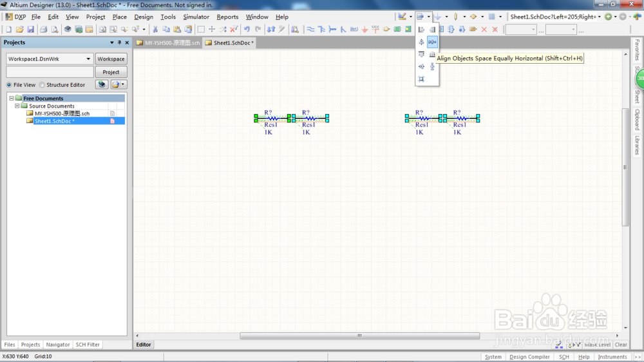644x362 pixels.
Task: Open the address bar Sheet1.SchDoc dropdown
Action: pyautogui.click(x=599, y=17)
